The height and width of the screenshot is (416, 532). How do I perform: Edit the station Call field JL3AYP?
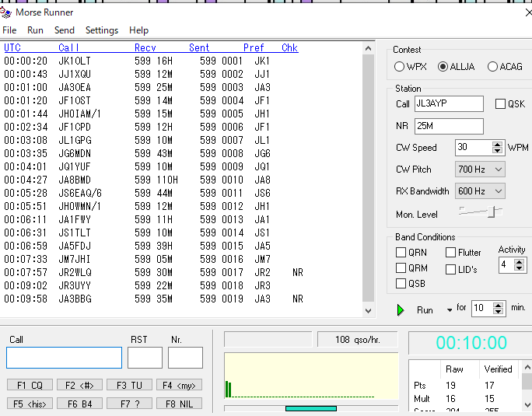point(449,103)
